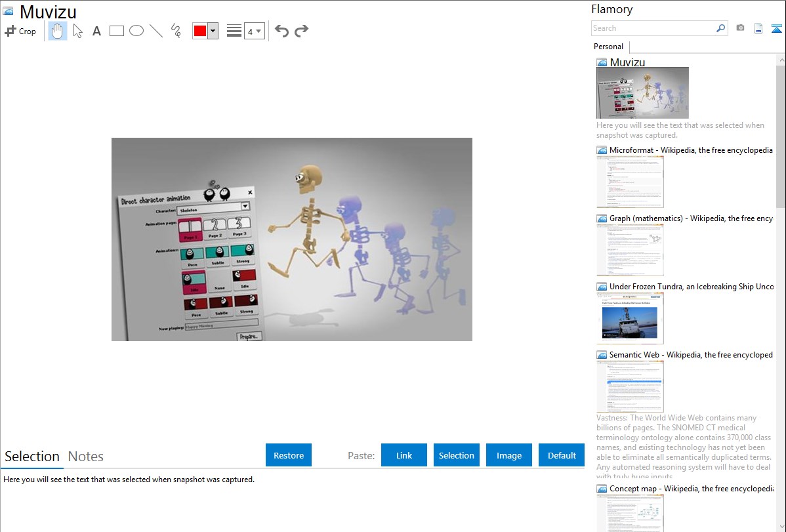
Task: Choose the text annotation tool
Action: tap(96, 31)
